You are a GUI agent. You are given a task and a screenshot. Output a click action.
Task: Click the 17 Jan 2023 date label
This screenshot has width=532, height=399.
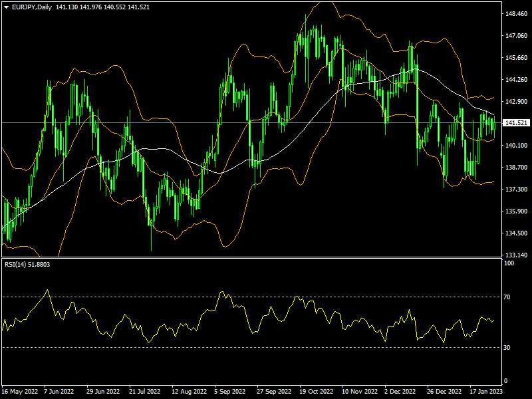(486, 391)
